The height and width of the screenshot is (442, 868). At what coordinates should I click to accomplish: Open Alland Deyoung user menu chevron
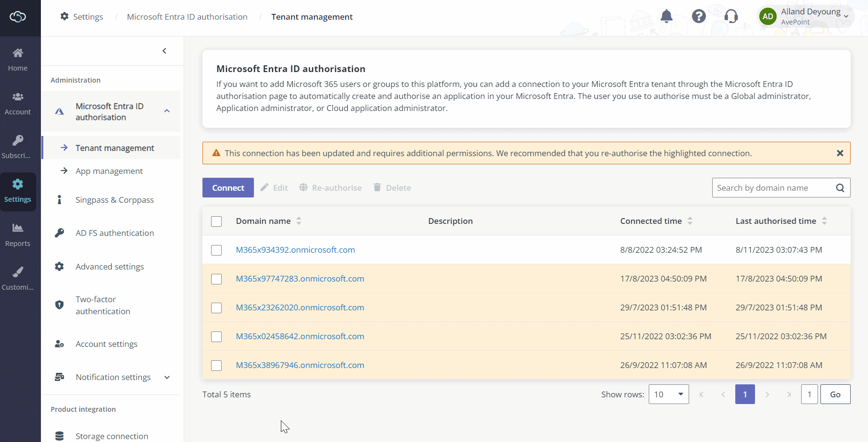[x=846, y=17]
